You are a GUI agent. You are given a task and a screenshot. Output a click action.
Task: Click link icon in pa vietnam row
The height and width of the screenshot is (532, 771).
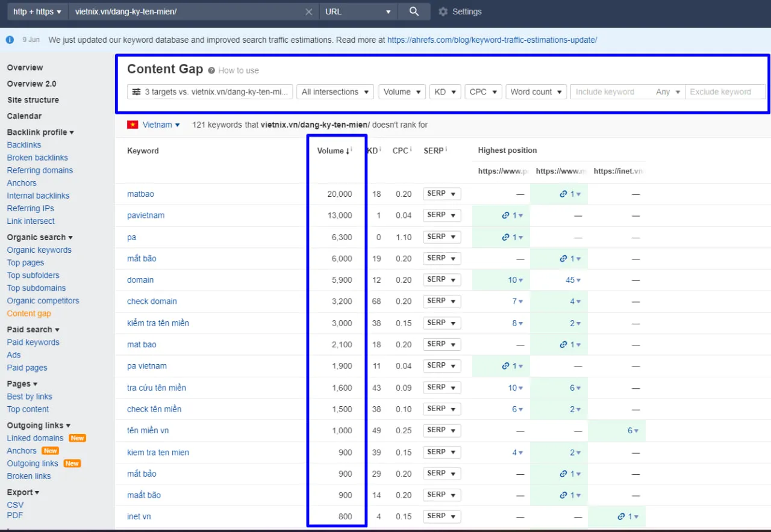point(506,366)
